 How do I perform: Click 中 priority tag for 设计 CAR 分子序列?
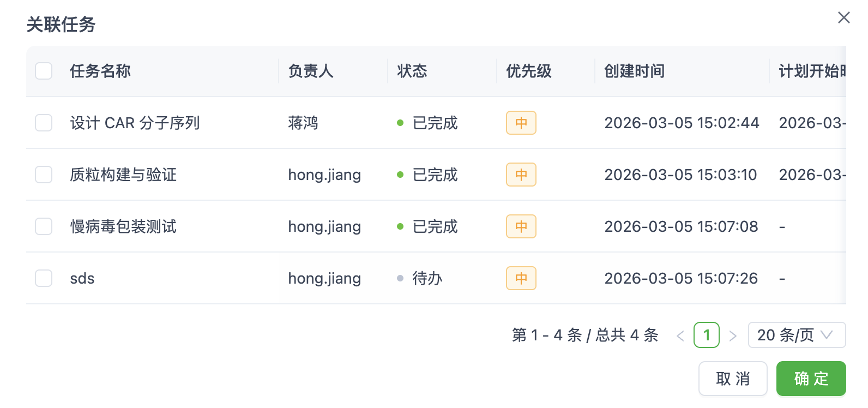point(521,123)
